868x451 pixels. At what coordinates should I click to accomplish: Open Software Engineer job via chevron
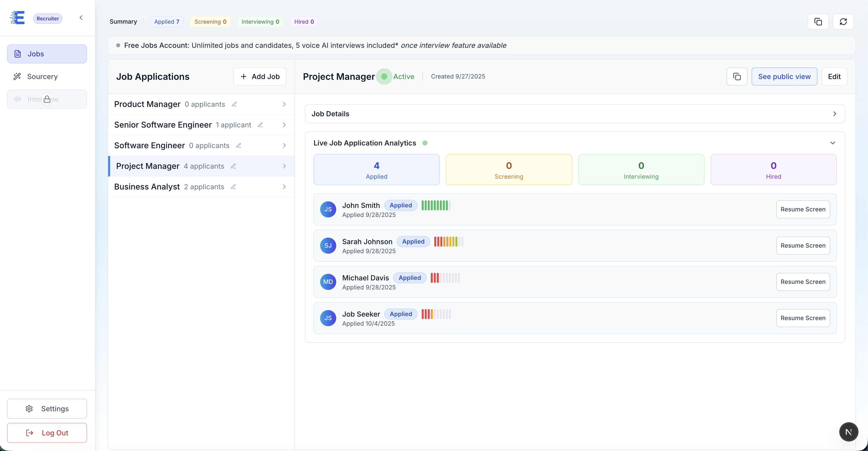pyautogui.click(x=284, y=145)
